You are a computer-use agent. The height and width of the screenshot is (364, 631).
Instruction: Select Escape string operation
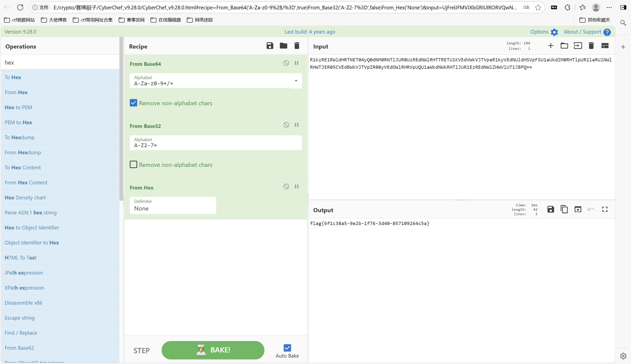click(60, 318)
